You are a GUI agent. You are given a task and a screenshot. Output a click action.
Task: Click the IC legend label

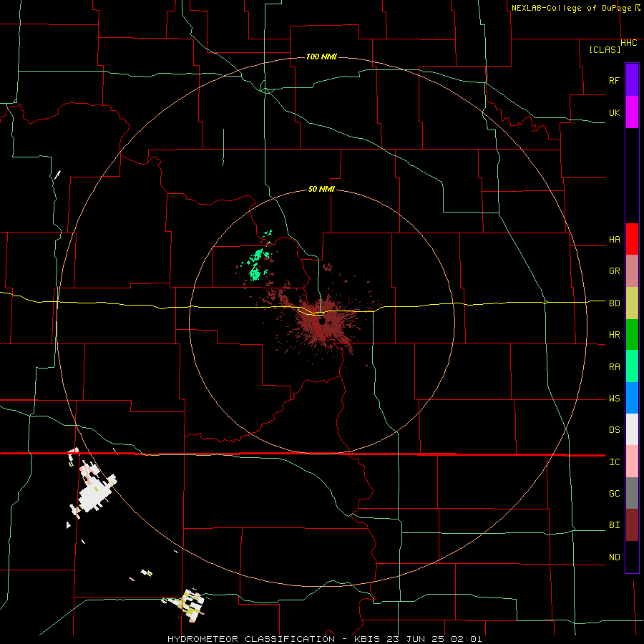(614, 462)
